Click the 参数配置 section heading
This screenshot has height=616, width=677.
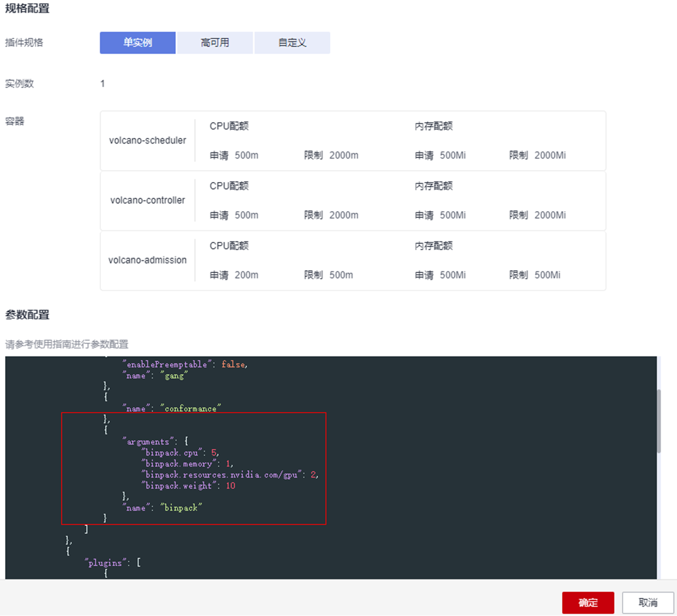pyautogui.click(x=27, y=315)
